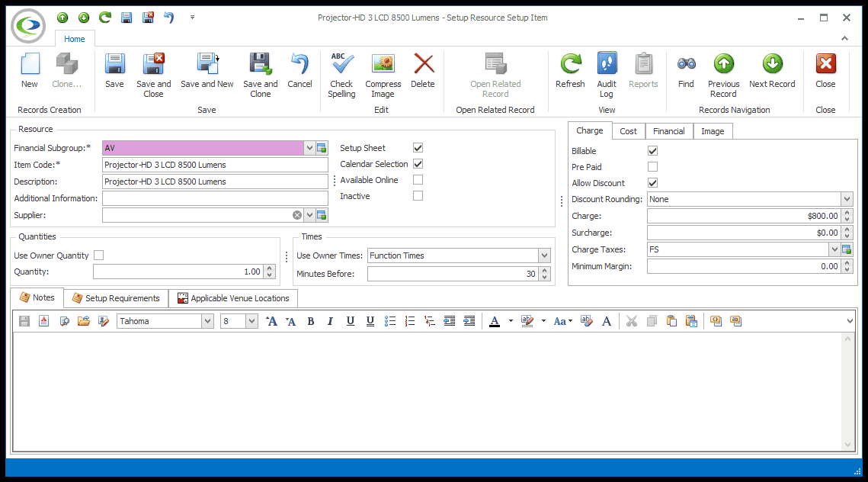868x482 pixels.
Task: Increase the Quantity with the up stepper
Action: pyautogui.click(x=270, y=268)
